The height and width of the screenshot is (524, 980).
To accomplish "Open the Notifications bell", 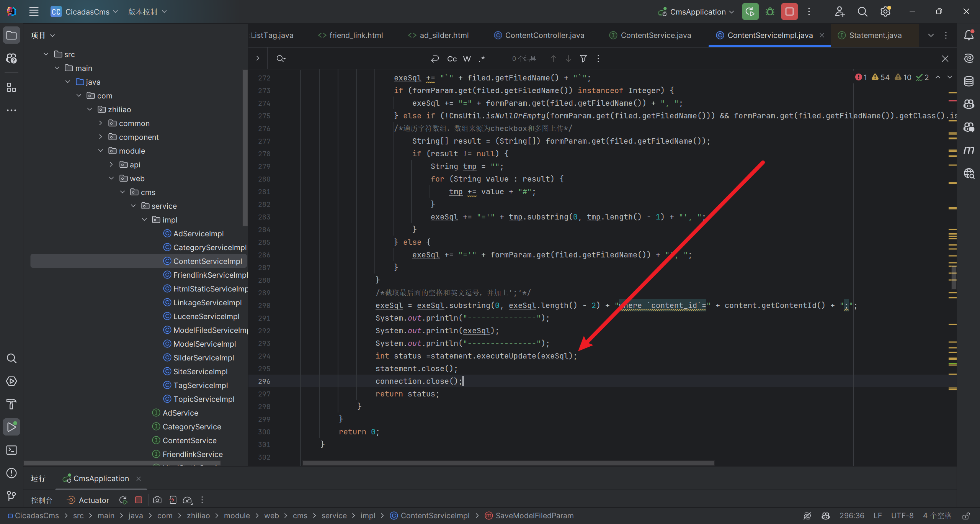I will pyautogui.click(x=969, y=35).
